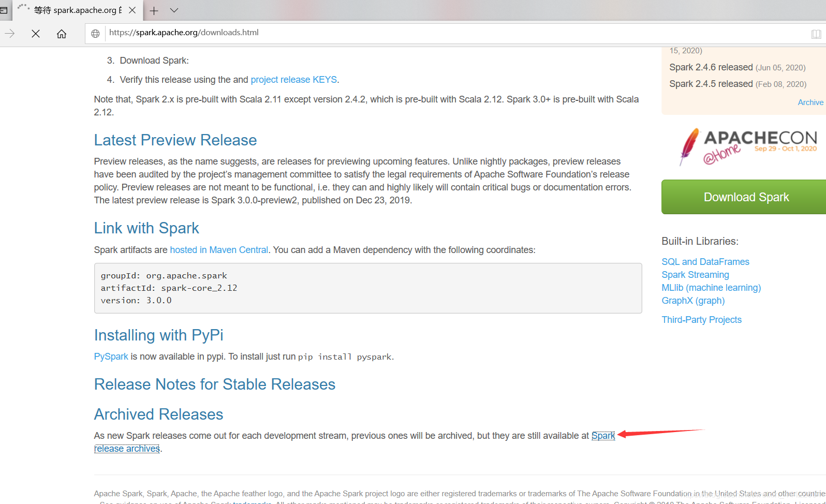Screen dimensions: 826x504
Task: Click the Installing with PyPi heading
Action: 158,335
